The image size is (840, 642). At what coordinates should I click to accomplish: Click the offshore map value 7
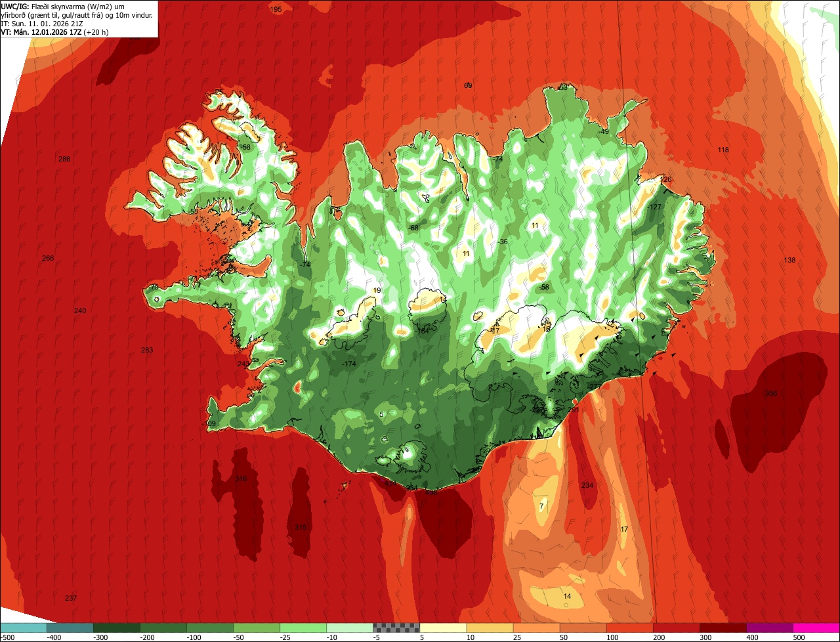[x=541, y=506]
